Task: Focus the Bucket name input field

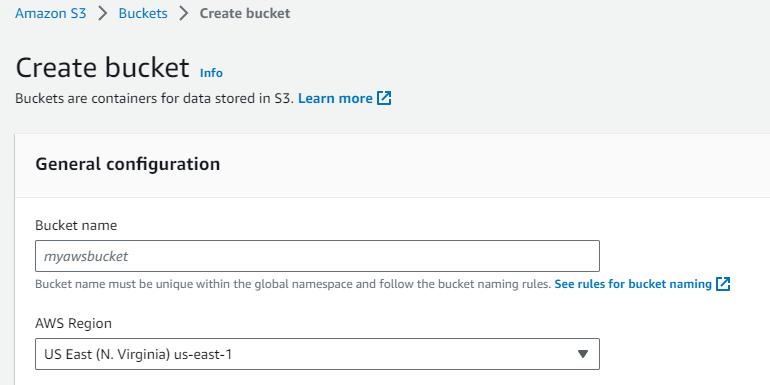Action: click(x=317, y=256)
